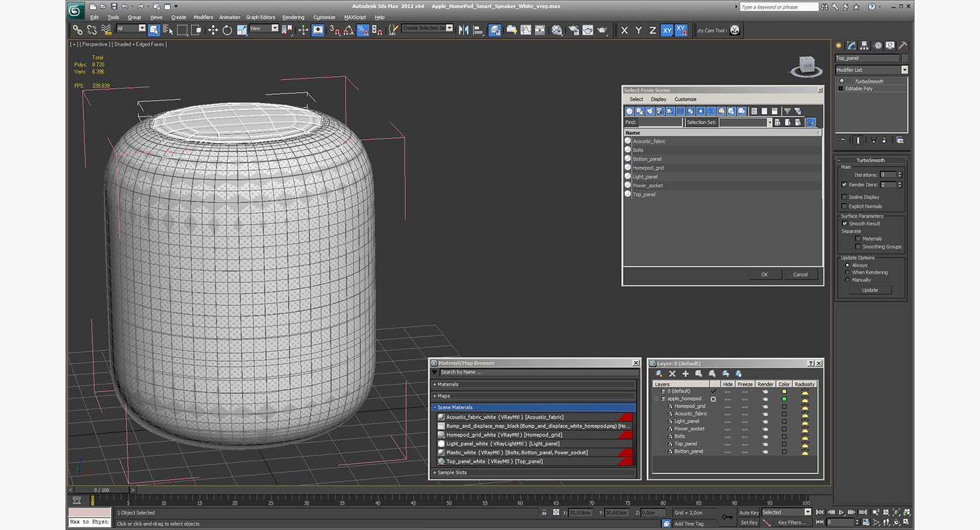Toggle the Percent Snap icon
The image size is (980, 530).
[363, 30]
